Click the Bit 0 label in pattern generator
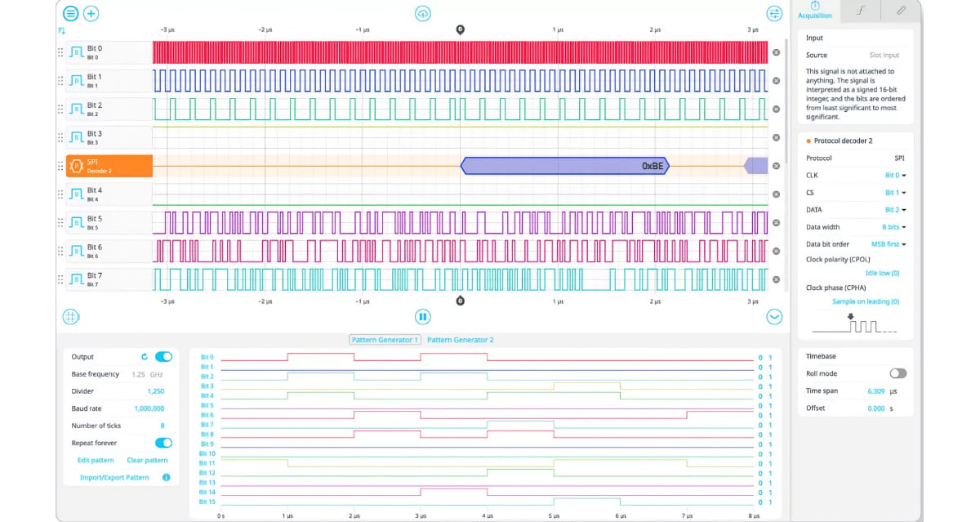This screenshot has height=522, width=980. pos(207,357)
